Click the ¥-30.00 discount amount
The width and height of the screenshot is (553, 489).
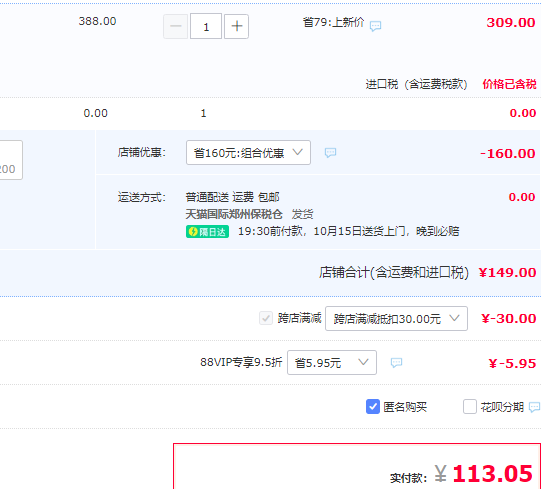[509, 319]
